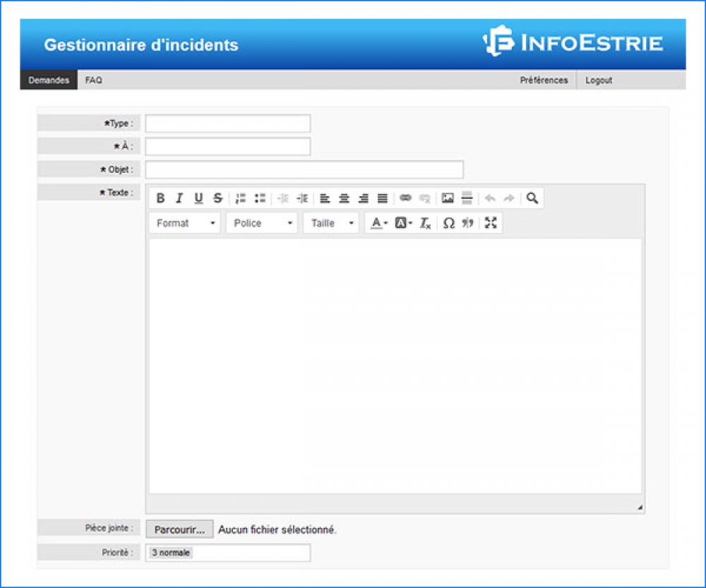Focus the Objet subject input field
The image size is (706, 588).
pyautogui.click(x=304, y=169)
